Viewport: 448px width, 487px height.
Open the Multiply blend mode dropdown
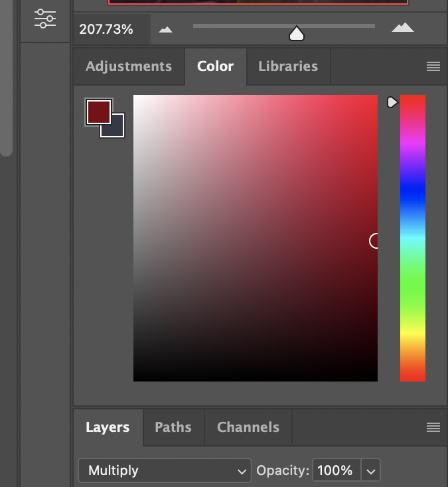[165, 471]
